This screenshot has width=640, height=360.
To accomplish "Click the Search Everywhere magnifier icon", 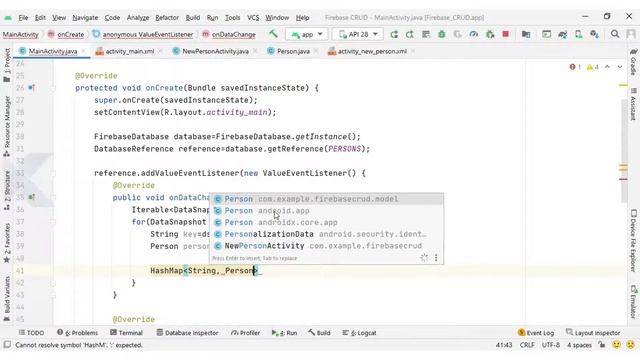I will coord(615,34).
